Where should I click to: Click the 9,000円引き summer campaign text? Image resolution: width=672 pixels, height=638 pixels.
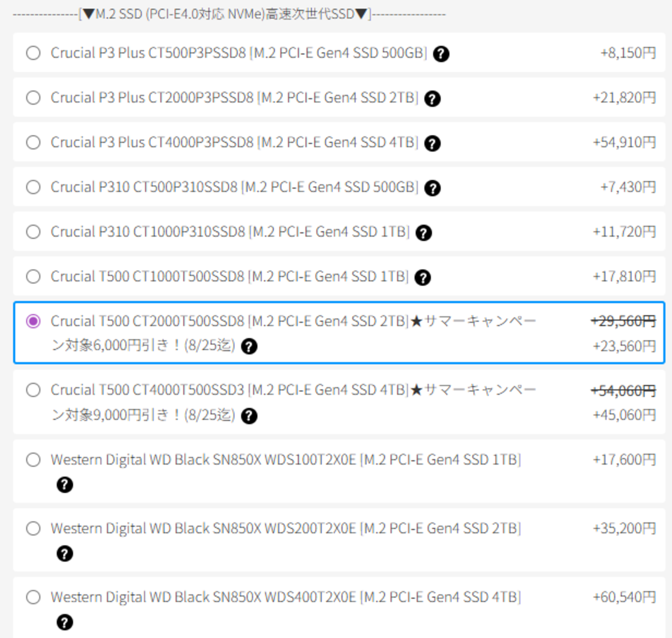click(294, 402)
